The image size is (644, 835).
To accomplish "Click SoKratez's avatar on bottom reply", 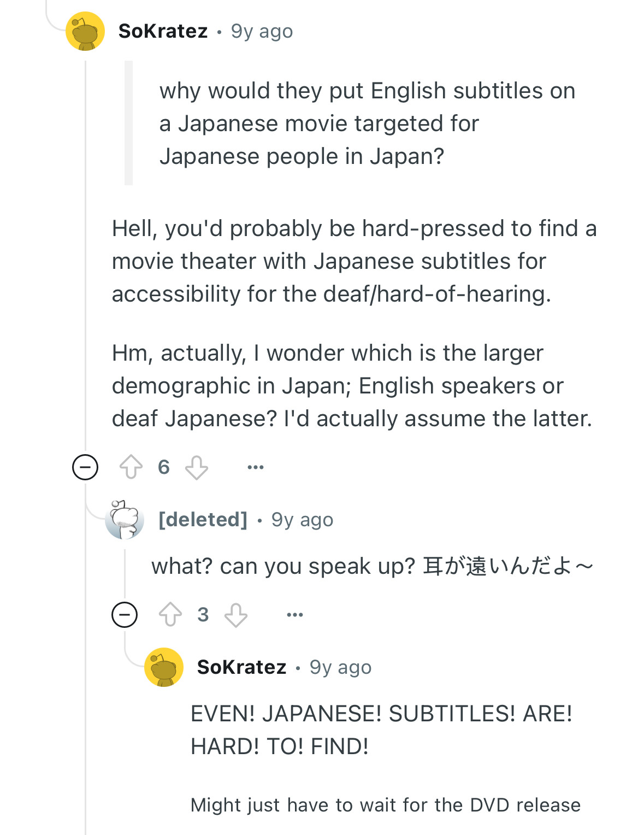I will 164,667.
